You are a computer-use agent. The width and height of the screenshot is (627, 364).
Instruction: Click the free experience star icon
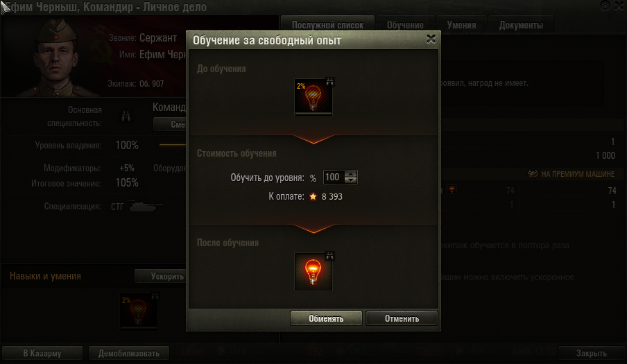pyautogui.click(x=313, y=196)
